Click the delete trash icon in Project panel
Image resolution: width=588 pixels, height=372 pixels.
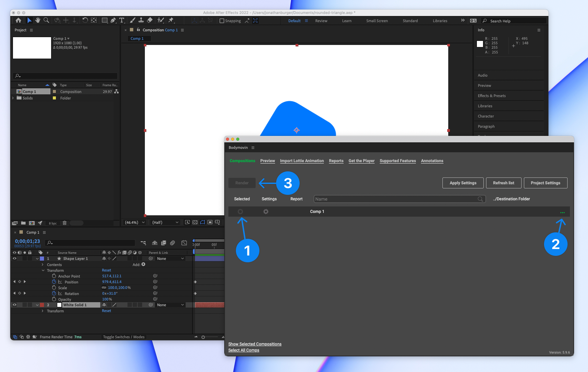coord(64,223)
